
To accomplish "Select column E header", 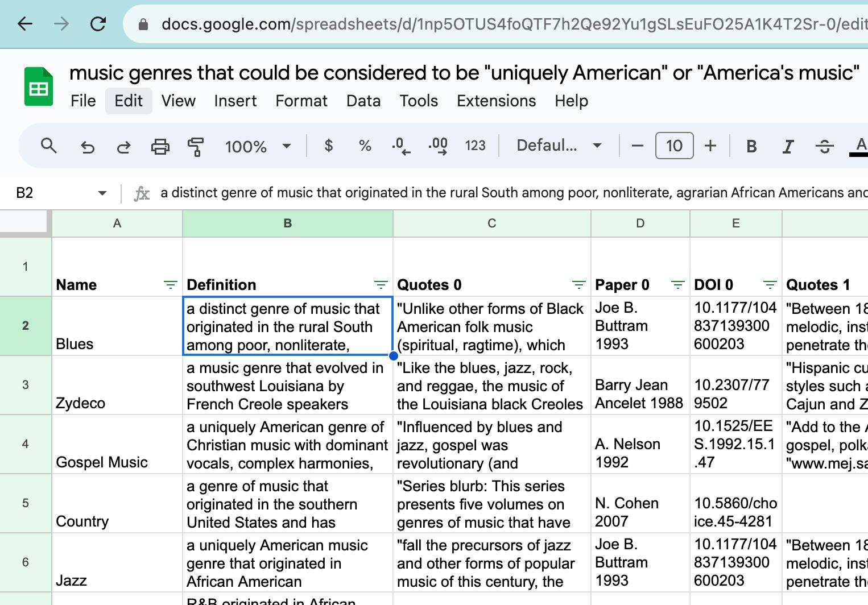I will [x=736, y=223].
